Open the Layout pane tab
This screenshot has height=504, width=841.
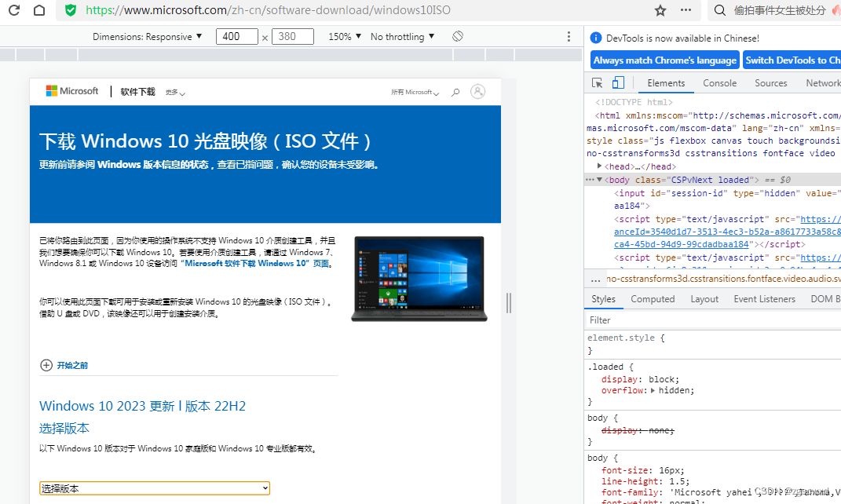pos(704,299)
